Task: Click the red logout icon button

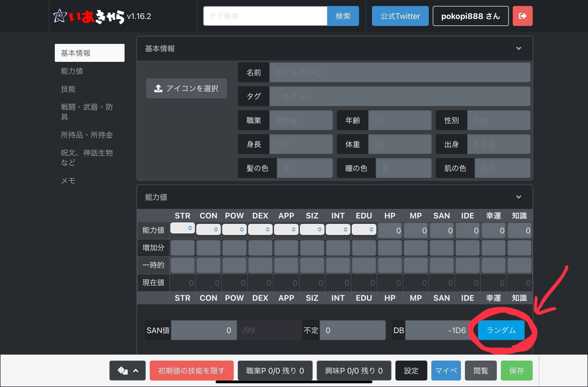Action: tap(522, 16)
